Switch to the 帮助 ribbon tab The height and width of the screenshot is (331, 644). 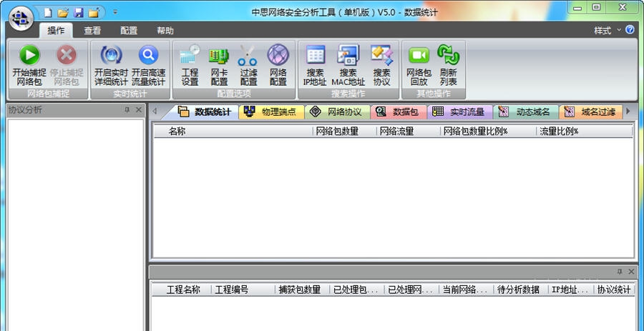click(165, 31)
